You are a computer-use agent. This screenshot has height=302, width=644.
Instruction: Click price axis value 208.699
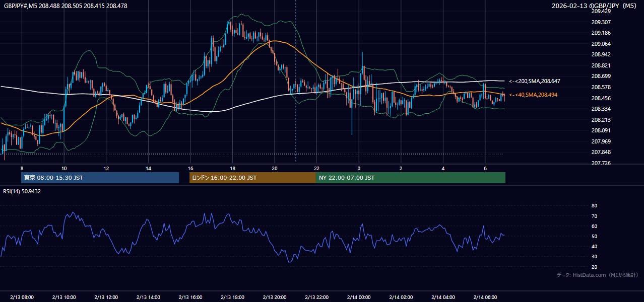point(601,76)
